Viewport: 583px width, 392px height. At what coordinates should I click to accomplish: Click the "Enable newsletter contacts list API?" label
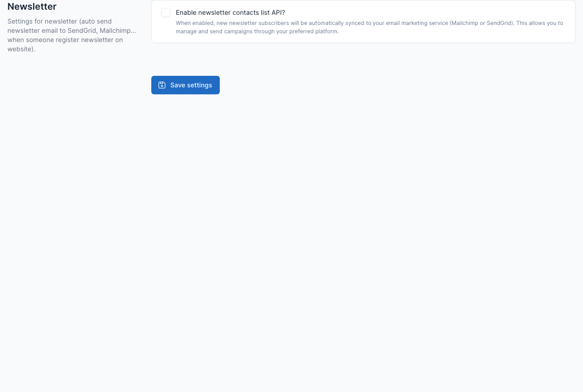230,12
